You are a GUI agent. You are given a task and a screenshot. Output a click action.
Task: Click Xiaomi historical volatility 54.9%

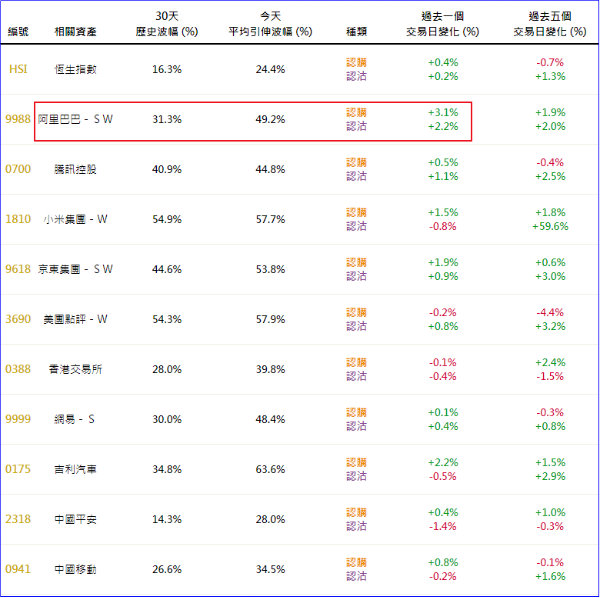pyautogui.click(x=167, y=219)
